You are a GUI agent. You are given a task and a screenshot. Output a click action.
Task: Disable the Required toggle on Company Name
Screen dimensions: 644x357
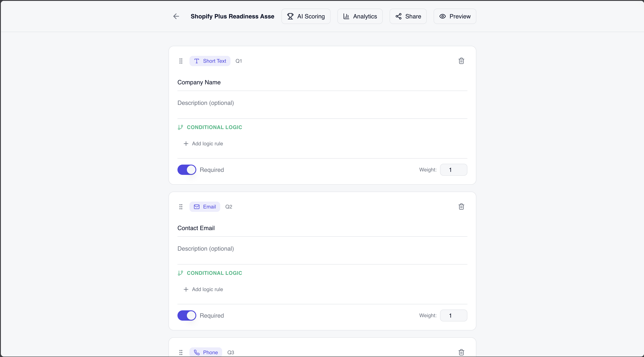point(186,170)
